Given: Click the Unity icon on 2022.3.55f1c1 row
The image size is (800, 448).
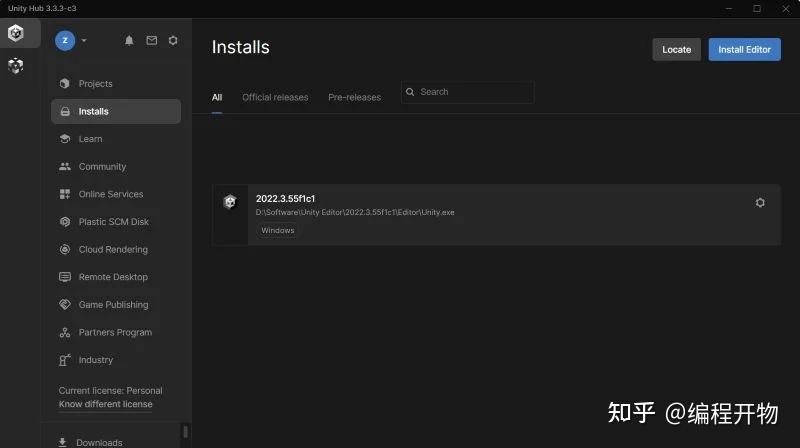Looking at the screenshot, I should 230,202.
